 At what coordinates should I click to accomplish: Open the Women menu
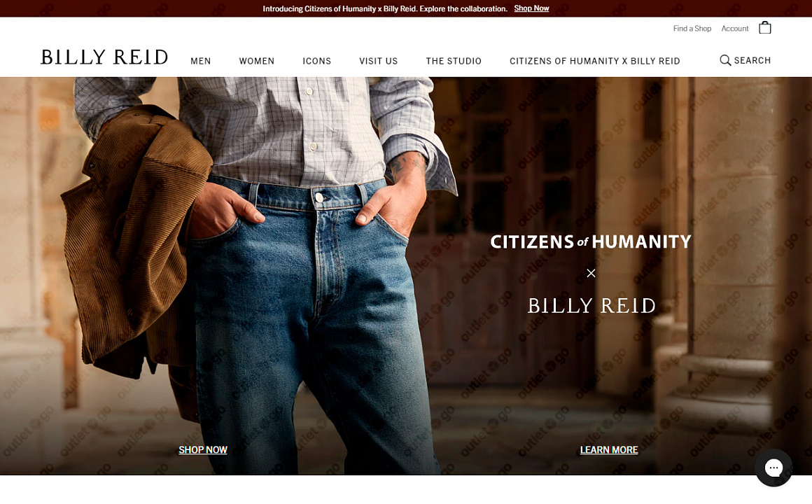[257, 61]
